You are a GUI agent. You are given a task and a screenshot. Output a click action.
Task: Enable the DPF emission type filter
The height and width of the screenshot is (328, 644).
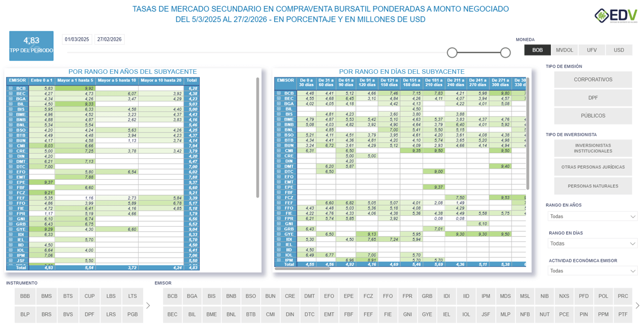pyautogui.click(x=593, y=98)
